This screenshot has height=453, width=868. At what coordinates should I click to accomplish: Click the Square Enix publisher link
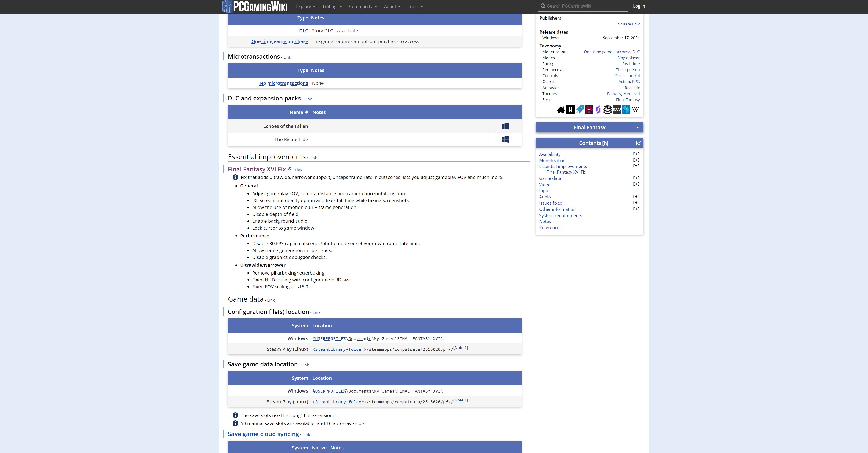[628, 24]
